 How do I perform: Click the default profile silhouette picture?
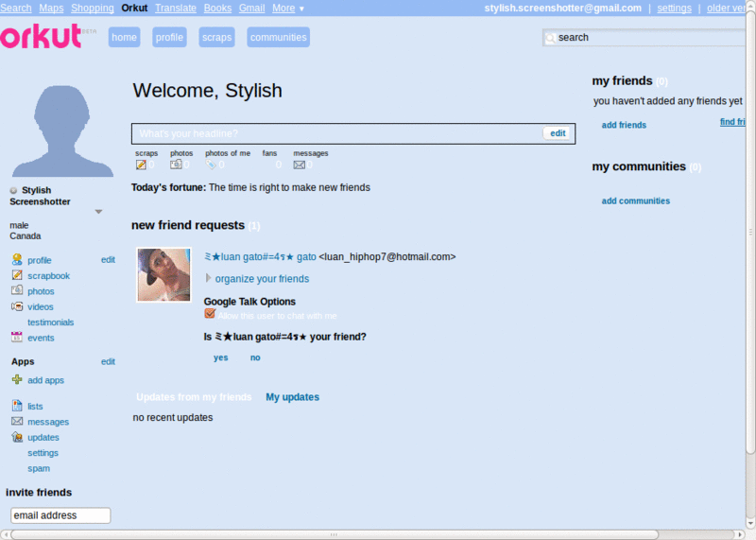[x=62, y=131]
